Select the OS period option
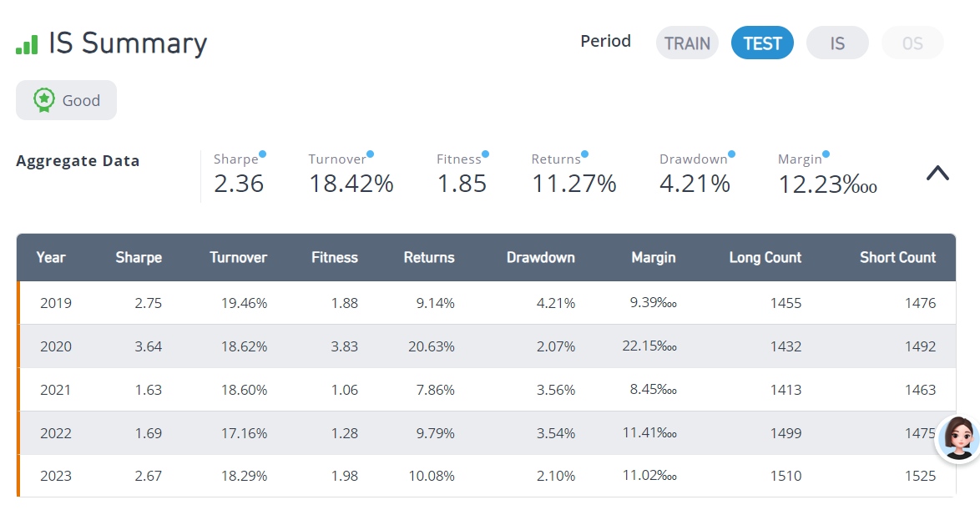This screenshot has height=515, width=980. (912, 43)
